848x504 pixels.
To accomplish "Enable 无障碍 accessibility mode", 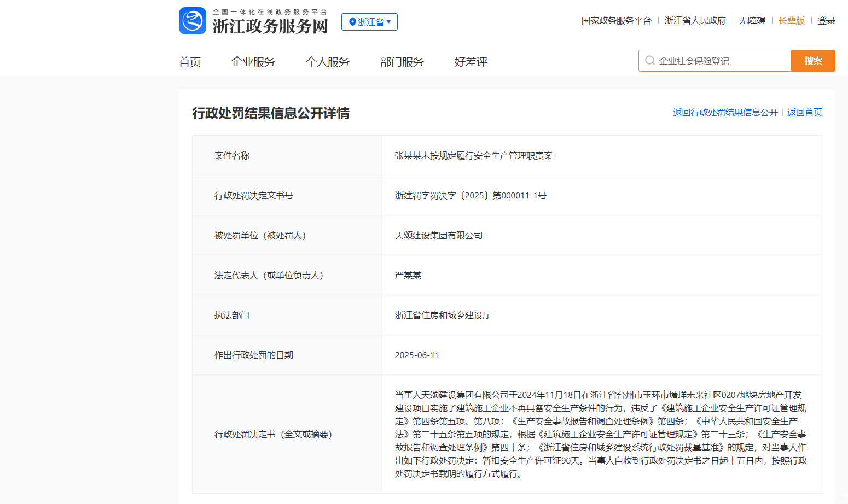I will pos(752,21).
